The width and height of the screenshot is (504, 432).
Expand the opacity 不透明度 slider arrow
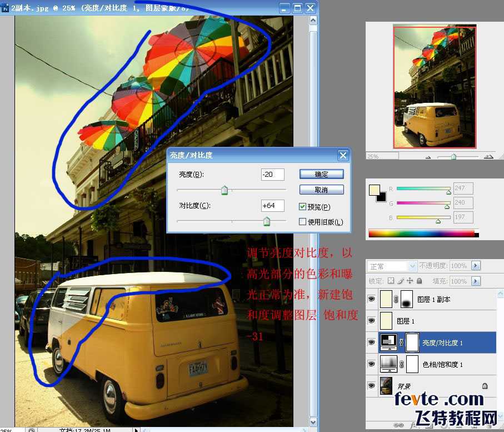[x=476, y=266]
